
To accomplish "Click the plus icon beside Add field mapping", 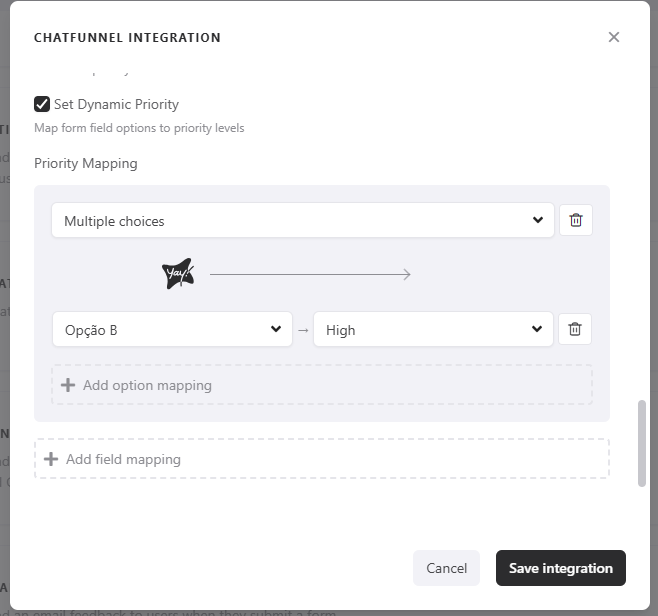I will tap(51, 459).
